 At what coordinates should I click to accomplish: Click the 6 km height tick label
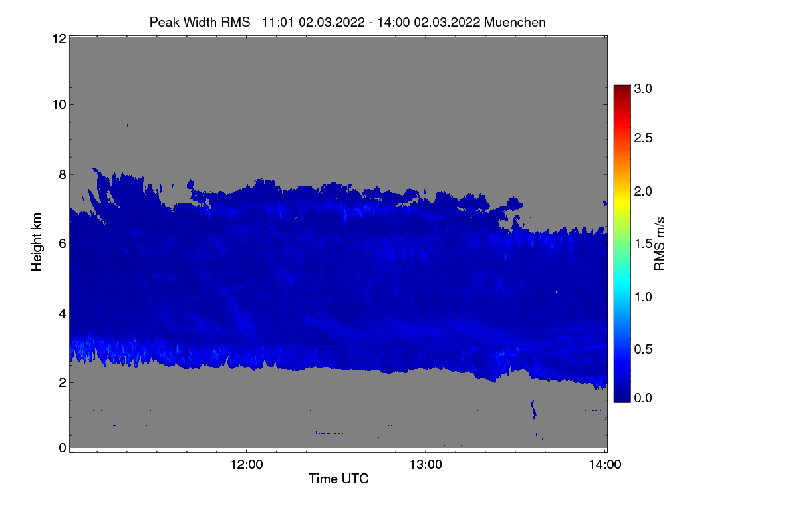(62, 243)
